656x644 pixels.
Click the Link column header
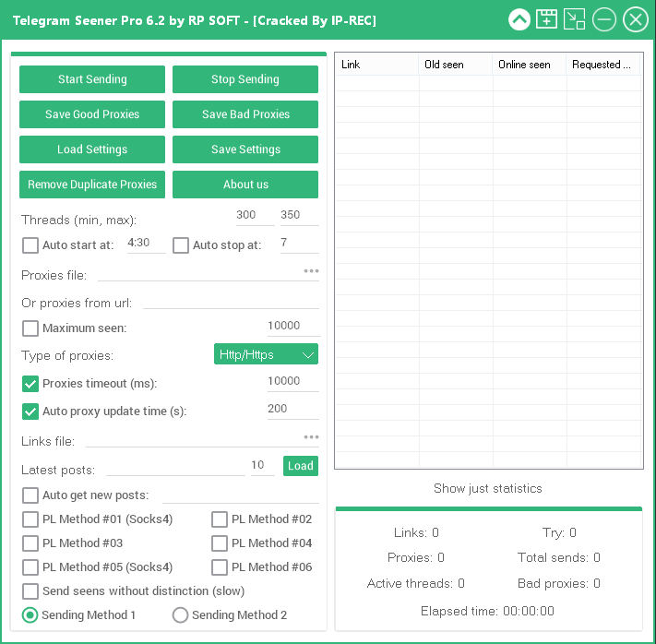coord(376,65)
